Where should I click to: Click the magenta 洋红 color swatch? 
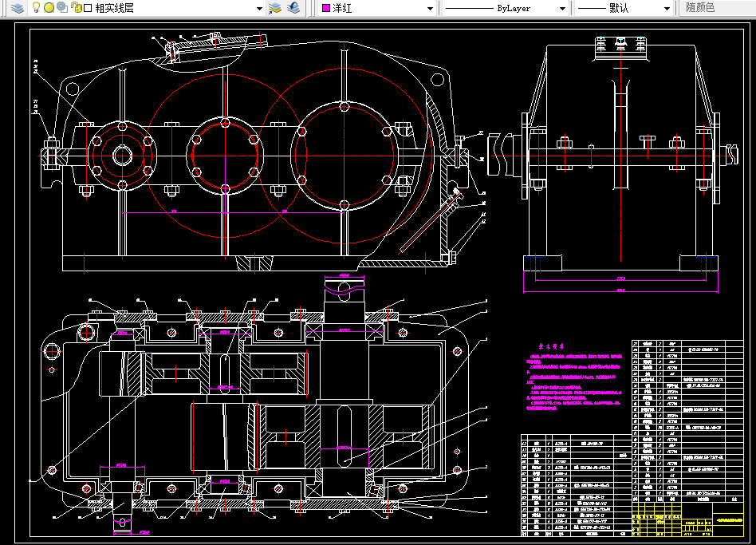tap(326, 8)
